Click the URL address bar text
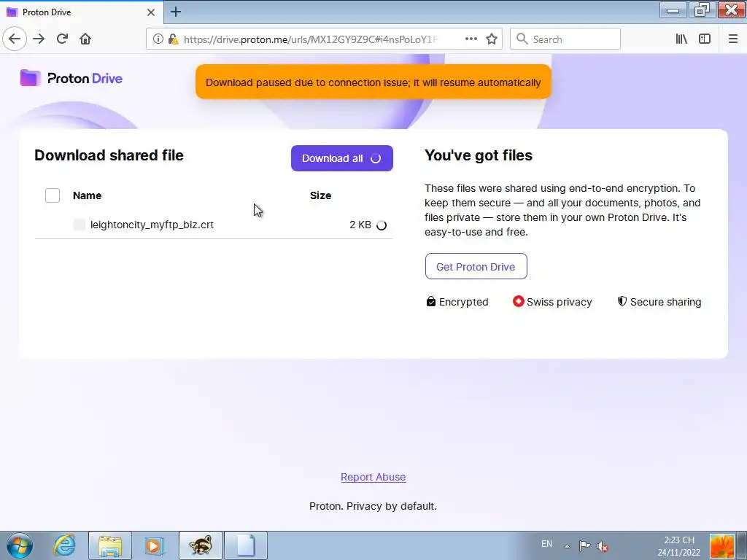This screenshot has height=560, width=747. click(310, 39)
